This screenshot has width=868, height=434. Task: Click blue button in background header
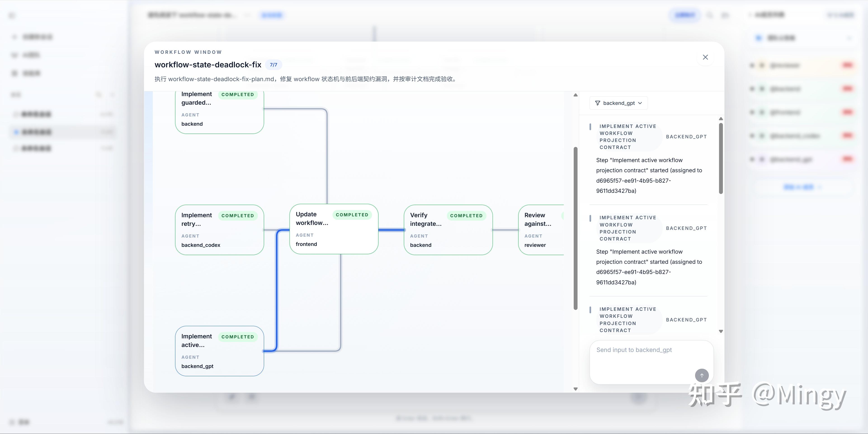[685, 15]
